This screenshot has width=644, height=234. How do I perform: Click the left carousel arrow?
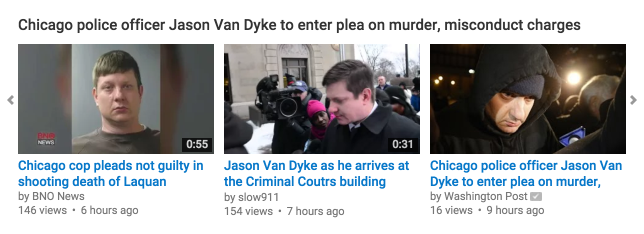click(x=10, y=100)
